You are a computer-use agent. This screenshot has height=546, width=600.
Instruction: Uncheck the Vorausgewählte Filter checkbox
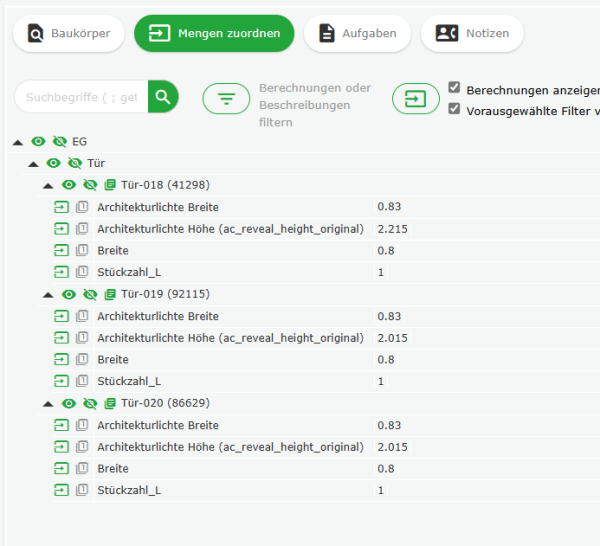click(455, 109)
